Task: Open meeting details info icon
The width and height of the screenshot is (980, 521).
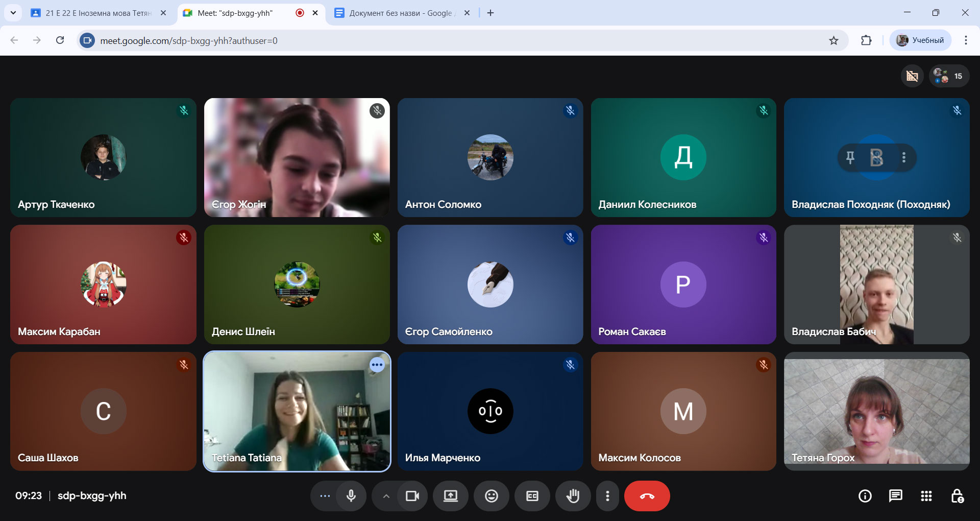Action: [865, 496]
